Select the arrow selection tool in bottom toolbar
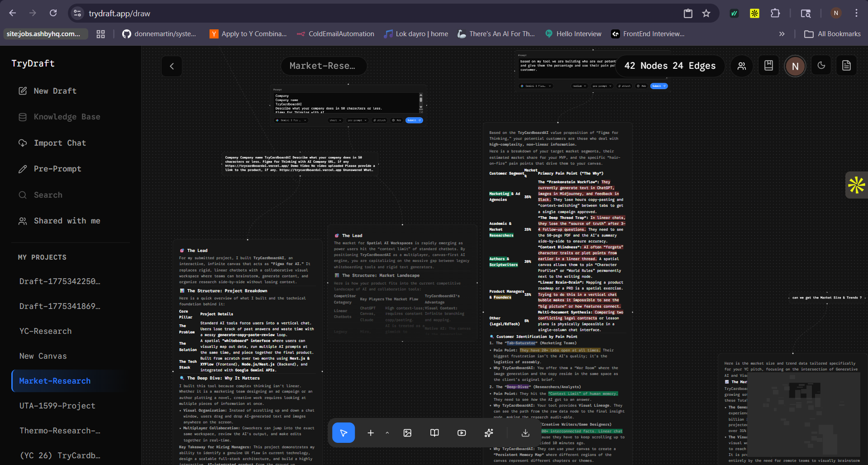The height and width of the screenshot is (465, 868). coord(343,432)
